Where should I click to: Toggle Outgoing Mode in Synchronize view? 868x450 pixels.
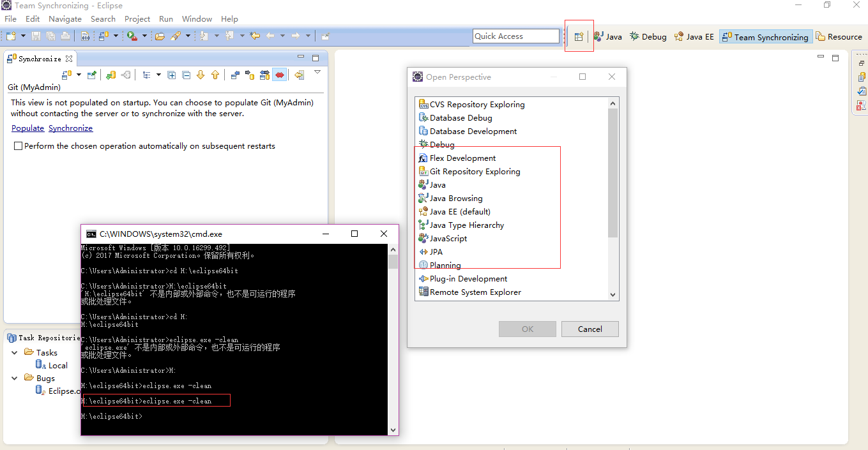[x=250, y=75]
